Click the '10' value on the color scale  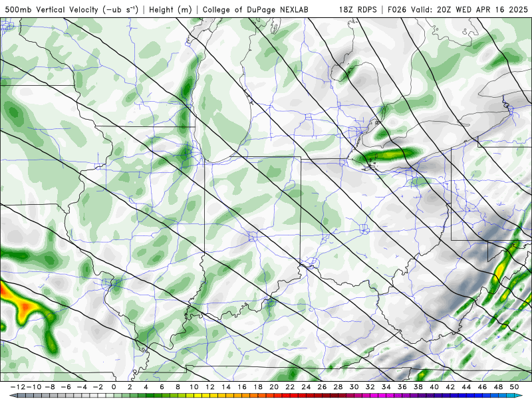[194, 387]
